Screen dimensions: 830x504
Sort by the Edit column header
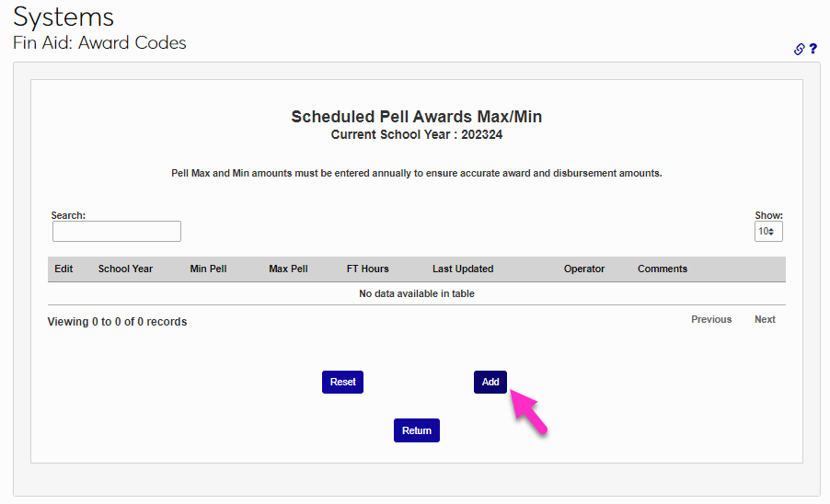(63, 269)
